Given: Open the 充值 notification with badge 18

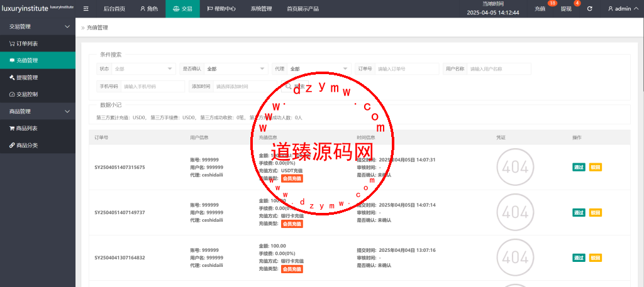Looking at the screenshot, I should click(540, 9).
